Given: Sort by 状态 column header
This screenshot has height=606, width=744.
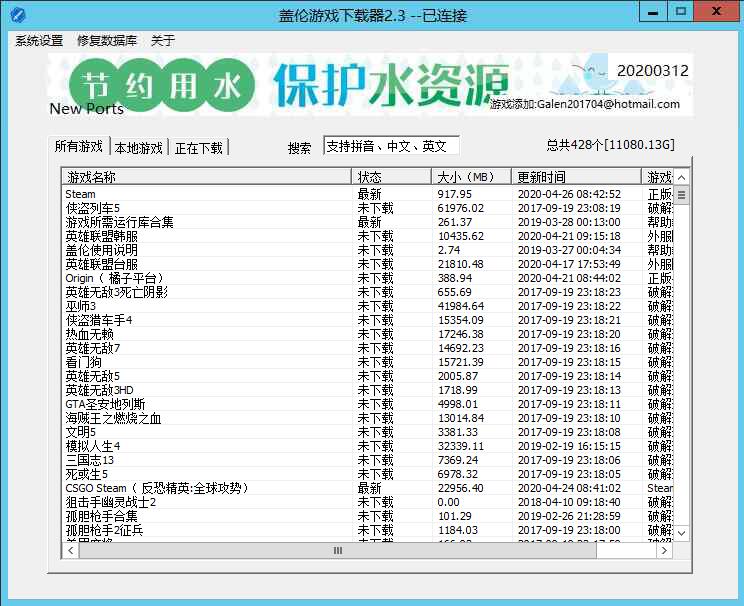Looking at the screenshot, I should (x=391, y=177).
